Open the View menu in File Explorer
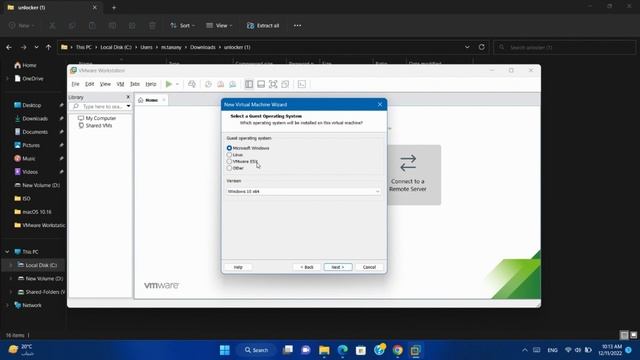Screen dimensions: 640x360 219,25
